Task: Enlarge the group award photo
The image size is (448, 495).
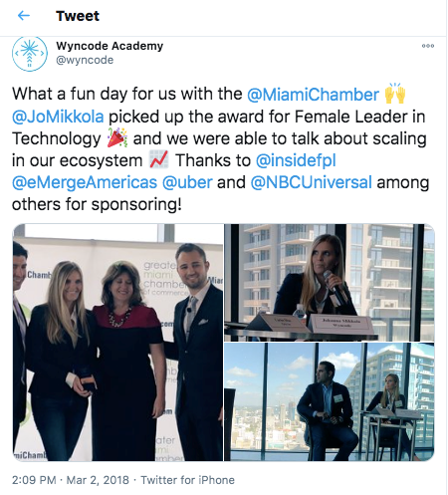Action: [117, 343]
